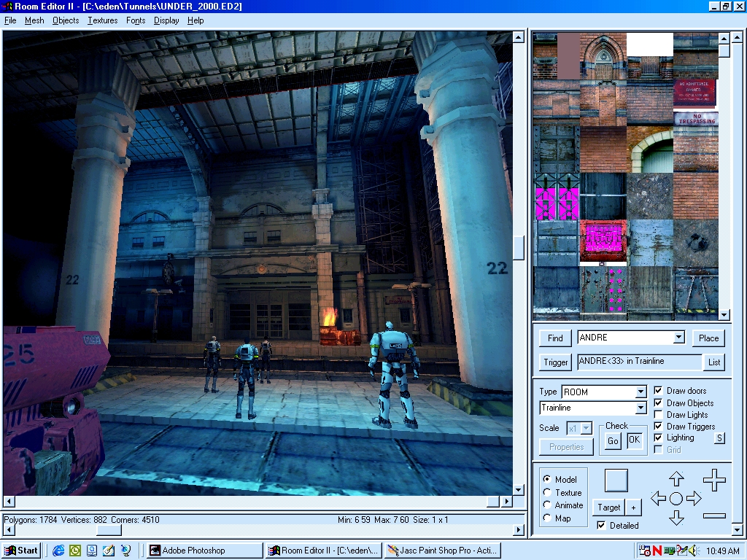The image size is (747, 560).
Task: Disable the Draw doors checkbox
Action: pyautogui.click(x=658, y=391)
